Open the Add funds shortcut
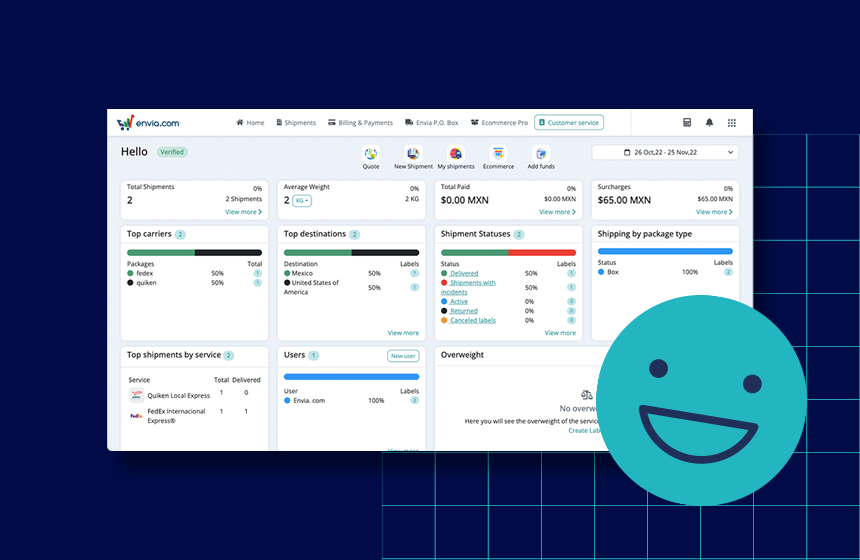The image size is (860, 560). [x=541, y=154]
